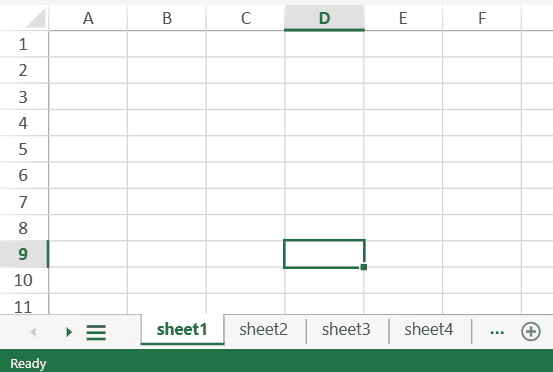Viewport: 553px width, 372px height.
Task: Go to next sheet tab arrow
Action: point(69,332)
